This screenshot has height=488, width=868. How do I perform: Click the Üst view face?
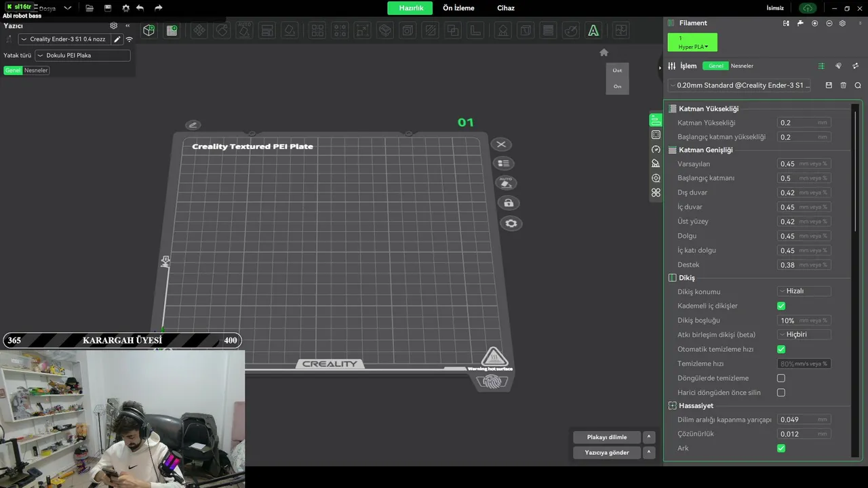[617, 70]
